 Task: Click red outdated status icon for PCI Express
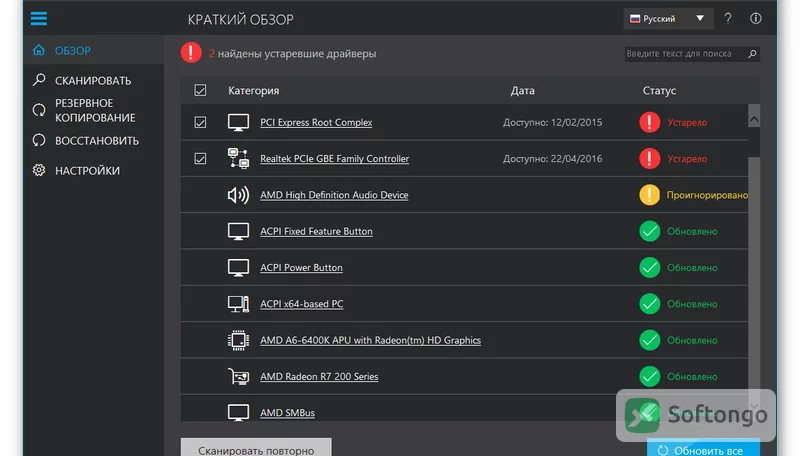coord(649,122)
